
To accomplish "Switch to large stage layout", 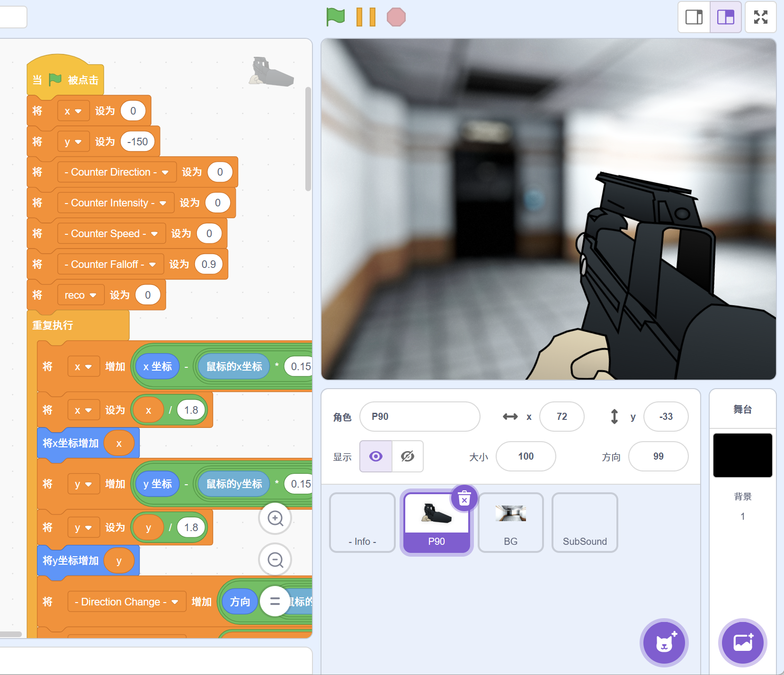I will (x=725, y=17).
